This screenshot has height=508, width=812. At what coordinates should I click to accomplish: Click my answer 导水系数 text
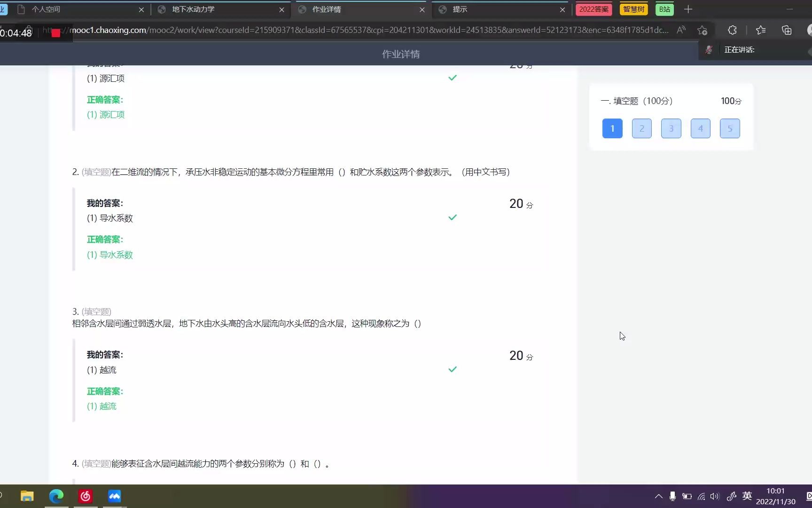[110, 218]
